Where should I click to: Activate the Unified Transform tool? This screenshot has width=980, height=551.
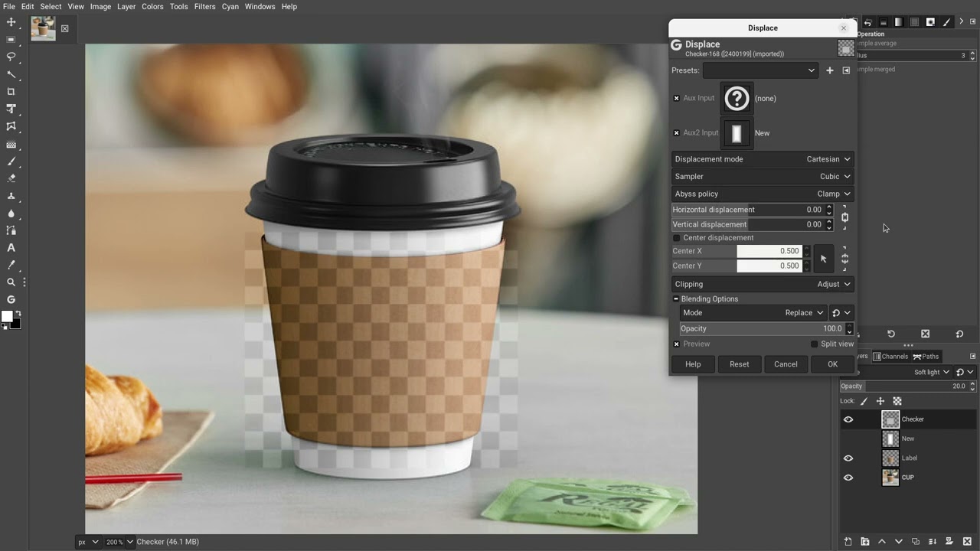pyautogui.click(x=11, y=109)
